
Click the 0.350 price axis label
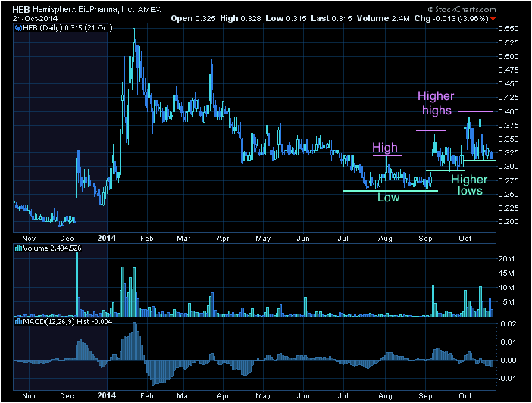(509, 139)
